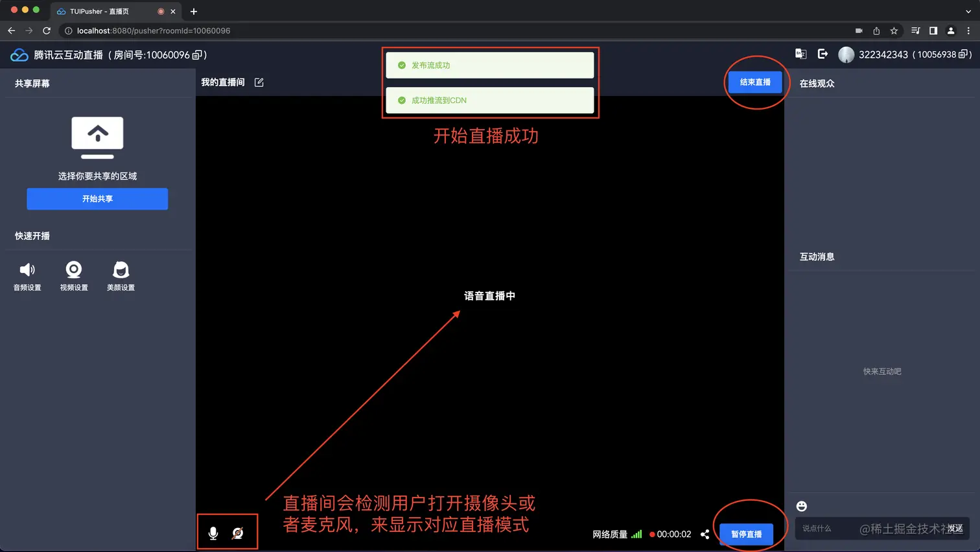Click the Tencent Cloud logo icon

tap(19, 55)
